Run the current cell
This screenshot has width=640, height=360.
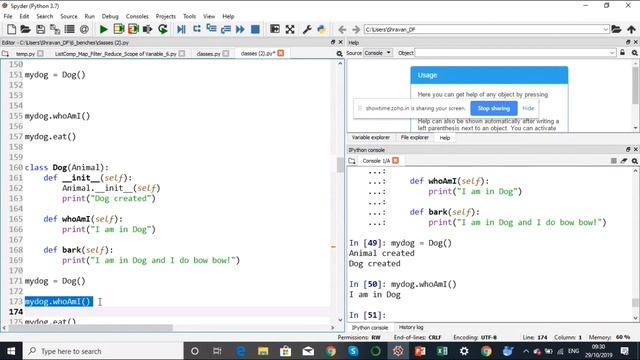(x=118, y=29)
